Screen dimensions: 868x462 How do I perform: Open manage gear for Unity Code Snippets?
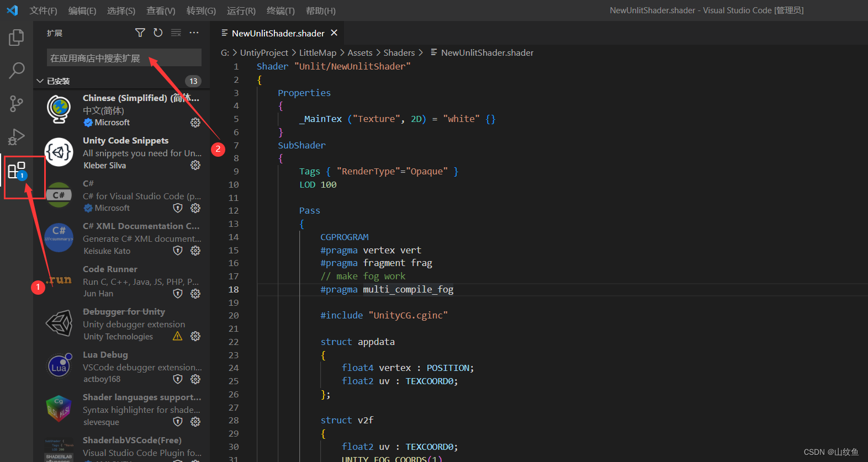(195, 165)
